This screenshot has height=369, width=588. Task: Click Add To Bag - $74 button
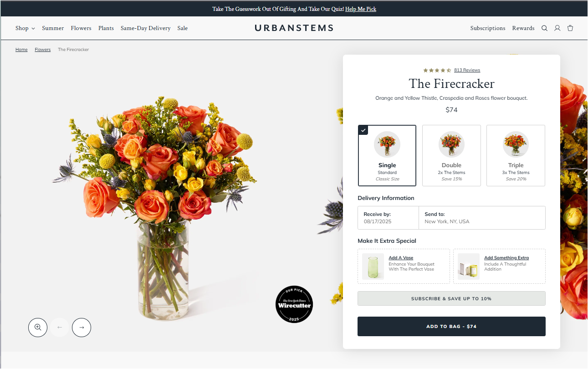pos(451,326)
